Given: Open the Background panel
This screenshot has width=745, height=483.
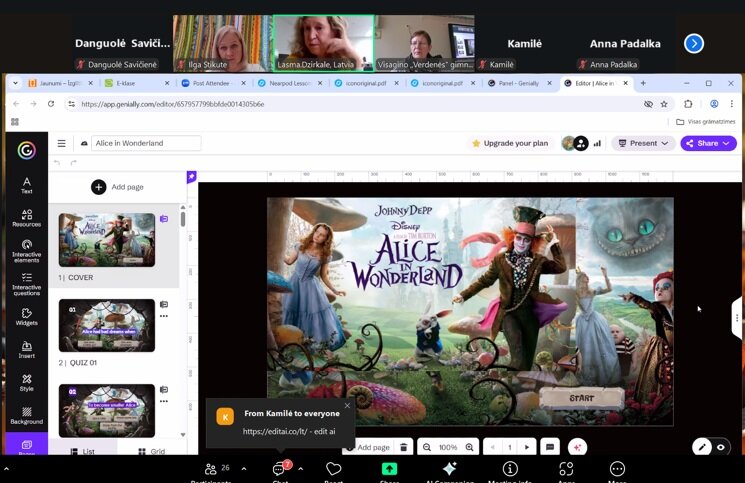Looking at the screenshot, I should point(27,415).
